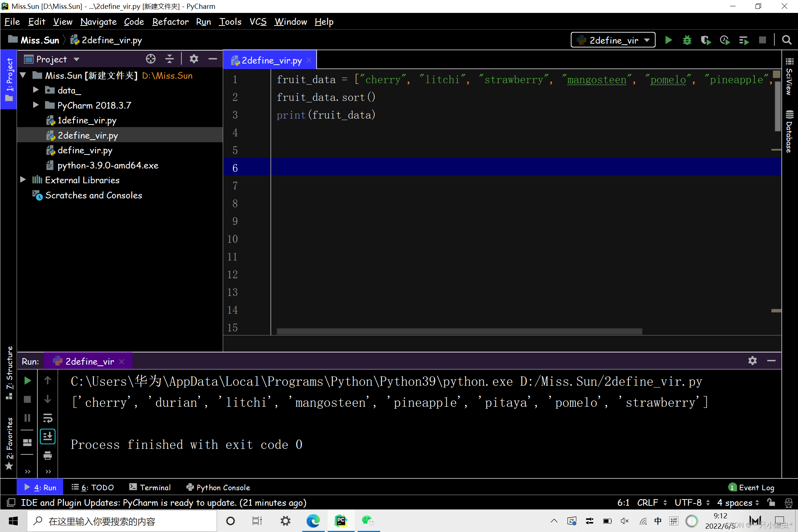Open Search Everywhere magnifier icon
798x532 pixels.
click(x=787, y=40)
